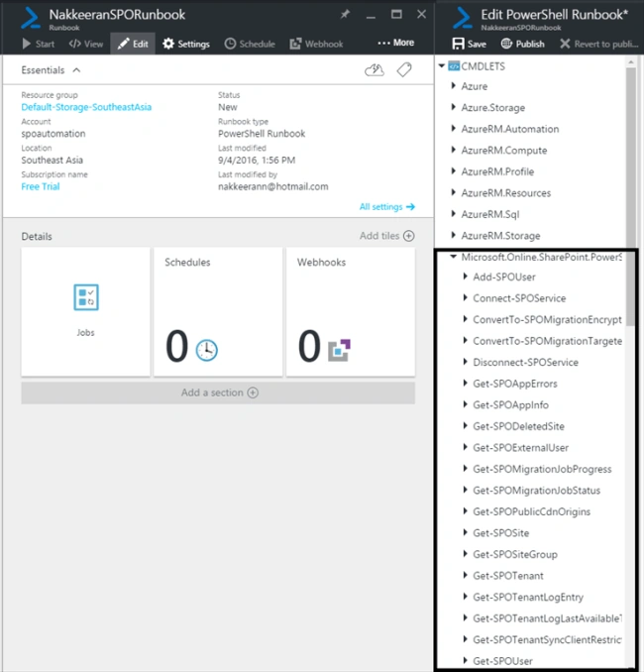The width and height of the screenshot is (644, 672).
Task: Expand the Get-SPOAppInfo cmdlet
Action: tap(466, 404)
